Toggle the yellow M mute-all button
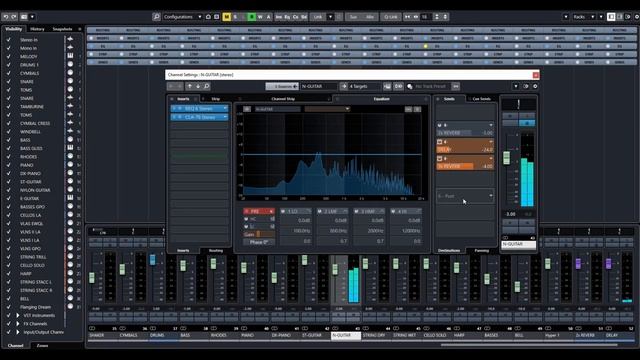640x360 pixels. [x=227, y=17]
